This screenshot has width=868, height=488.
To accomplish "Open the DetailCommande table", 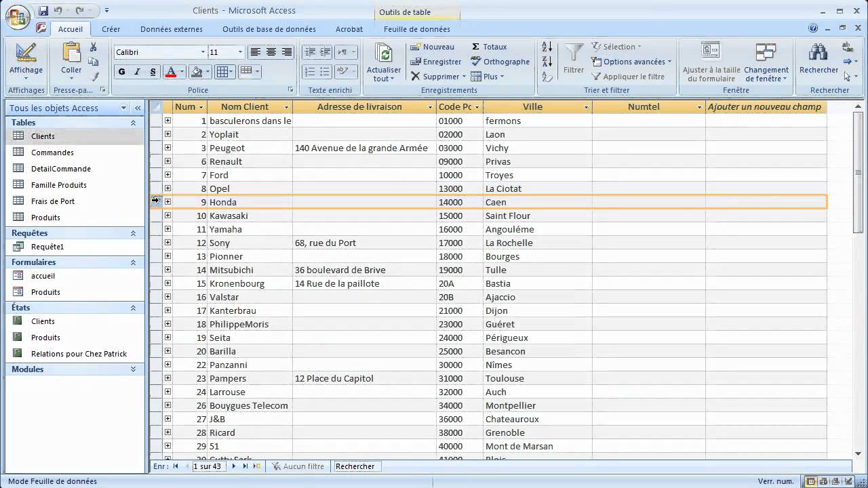I will coord(60,169).
